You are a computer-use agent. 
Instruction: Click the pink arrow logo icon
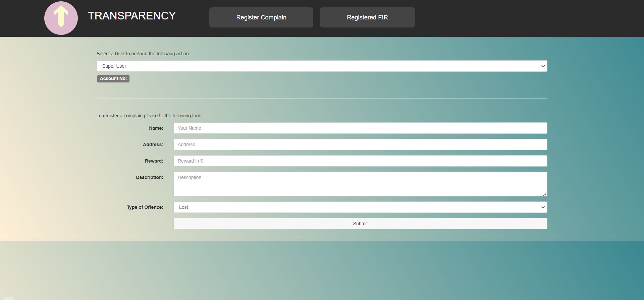point(61,18)
